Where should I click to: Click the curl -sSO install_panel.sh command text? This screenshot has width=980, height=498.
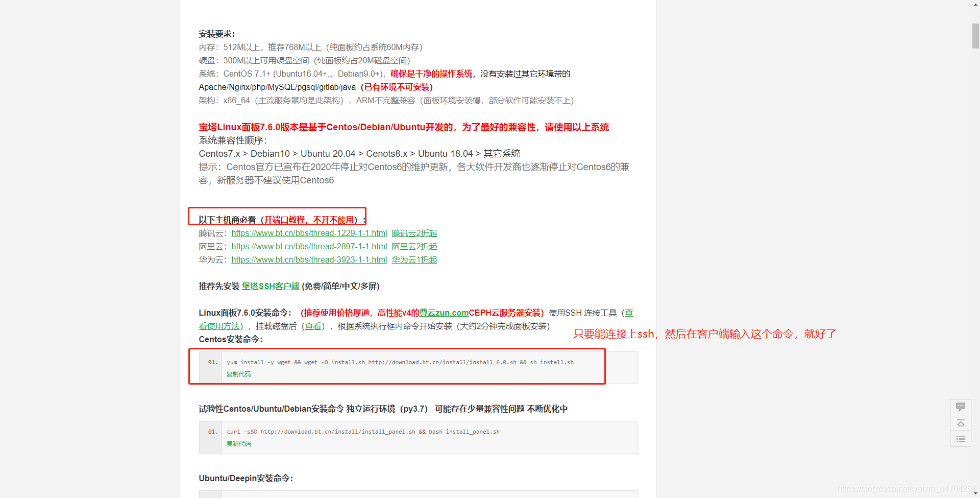pyautogui.click(x=363, y=432)
